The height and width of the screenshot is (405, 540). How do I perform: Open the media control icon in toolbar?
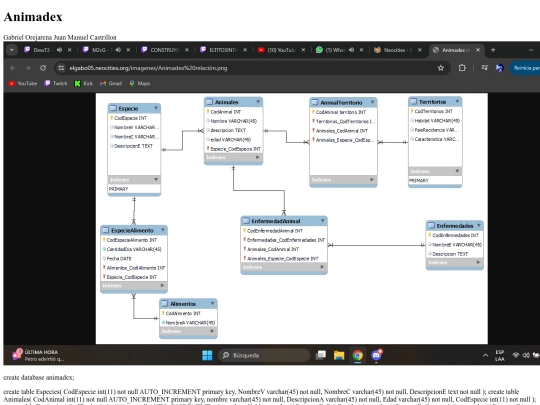(x=485, y=68)
